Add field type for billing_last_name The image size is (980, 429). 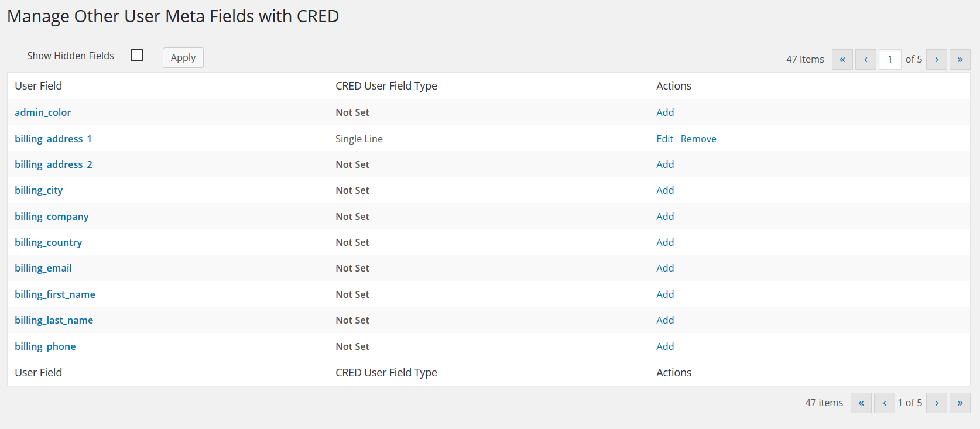665,320
